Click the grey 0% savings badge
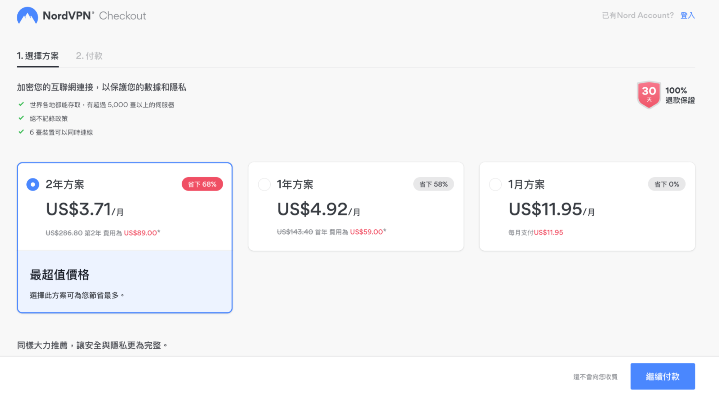Image resolution: width=719 pixels, height=396 pixels. pos(666,184)
